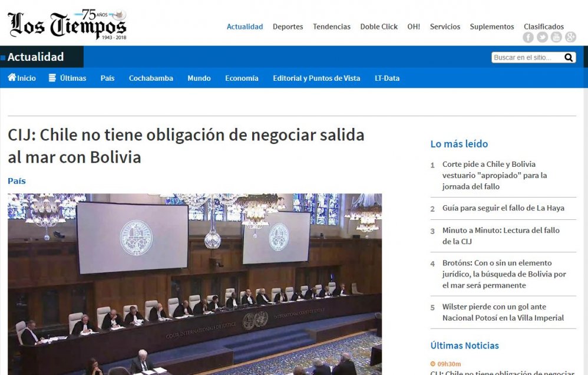Image resolution: width=588 pixels, height=375 pixels.
Task: Read 'Guía para seguir el fallo de La Haya'
Action: coord(503,208)
